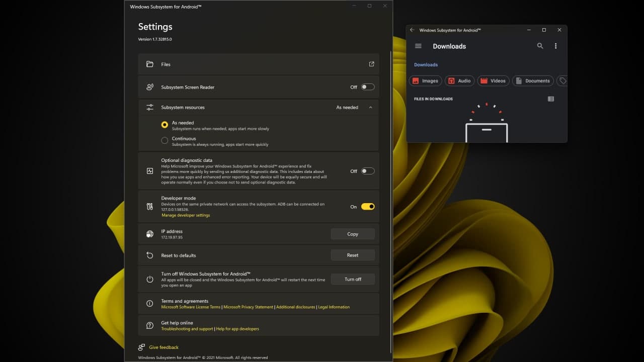This screenshot has height=362, width=644.
Task: Open Microsoft Privacy Statement link
Action: 248,307
